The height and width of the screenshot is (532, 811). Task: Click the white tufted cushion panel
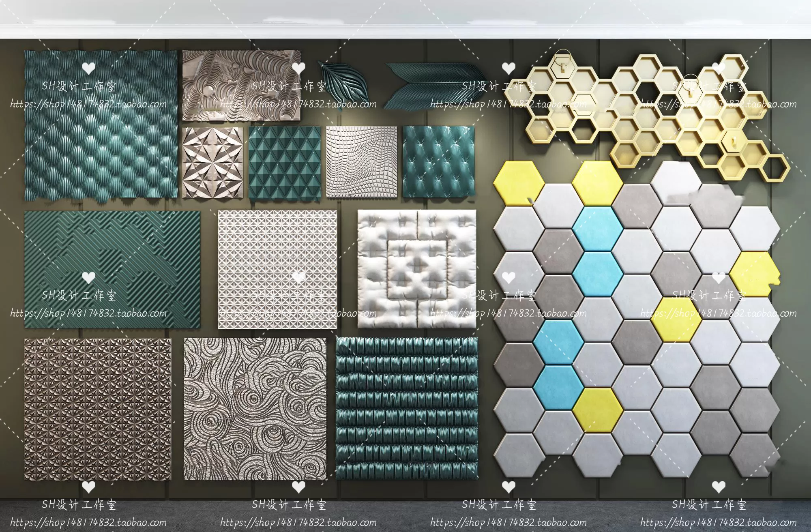414,268
